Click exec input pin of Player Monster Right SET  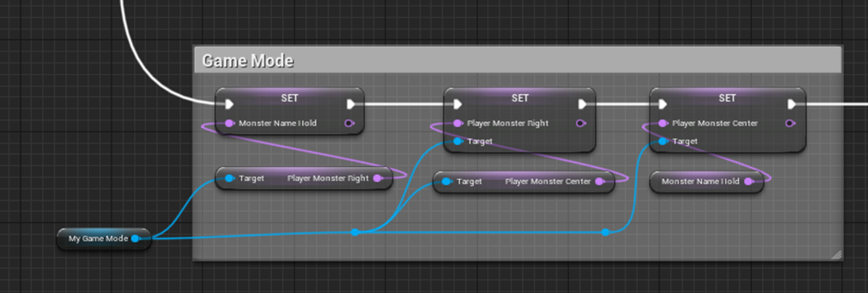[458, 103]
